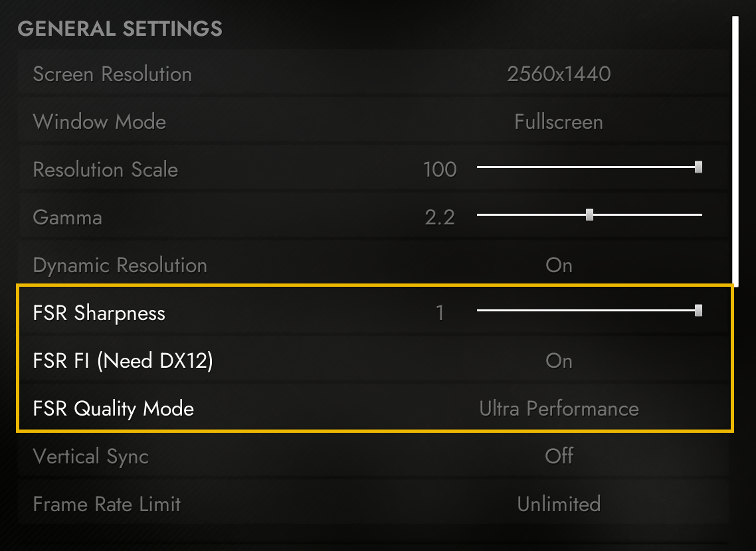The image size is (756, 551).
Task: Toggle FSR FI On setting
Action: (x=559, y=361)
